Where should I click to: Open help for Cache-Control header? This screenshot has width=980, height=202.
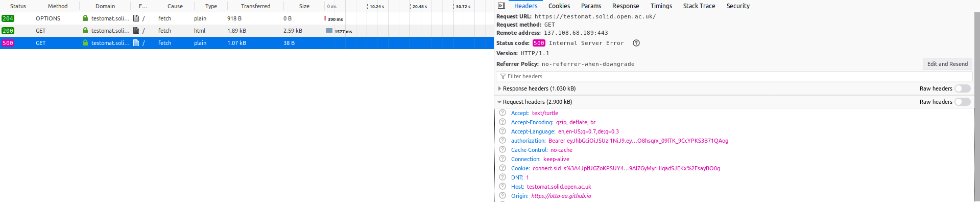tap(503, 150)
